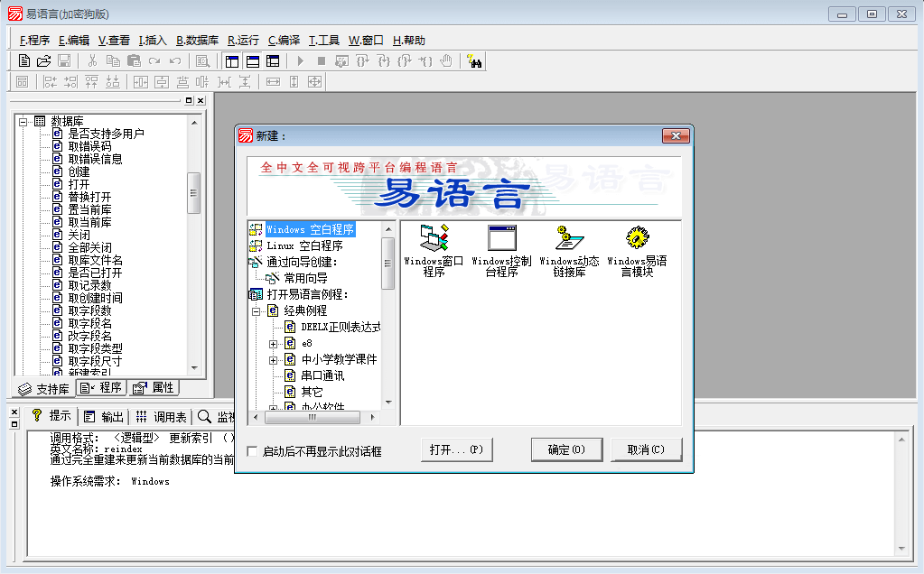The image size is (924, 574).
Task: Enable 启动后不再显示此对话框 checkbox
Action: click(x=252, y=451)
